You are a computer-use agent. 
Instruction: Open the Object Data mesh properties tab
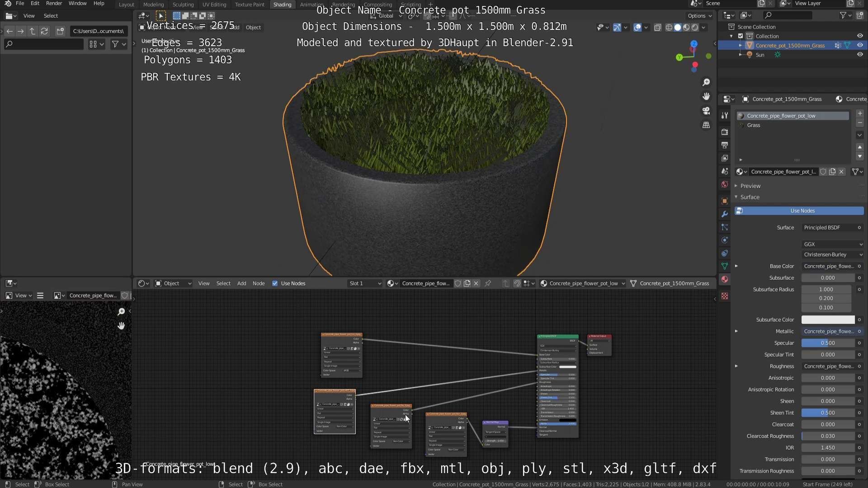tap(725, 266)
